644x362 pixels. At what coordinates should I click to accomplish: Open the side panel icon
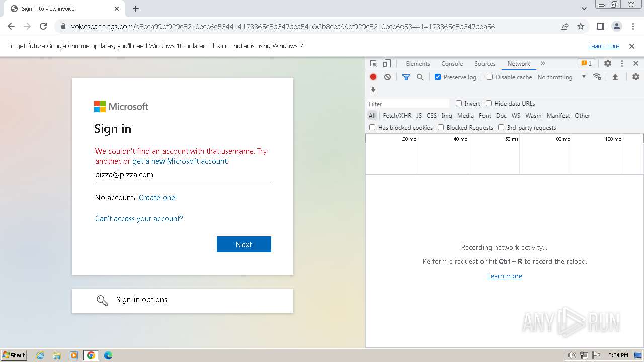click(600, 26)
